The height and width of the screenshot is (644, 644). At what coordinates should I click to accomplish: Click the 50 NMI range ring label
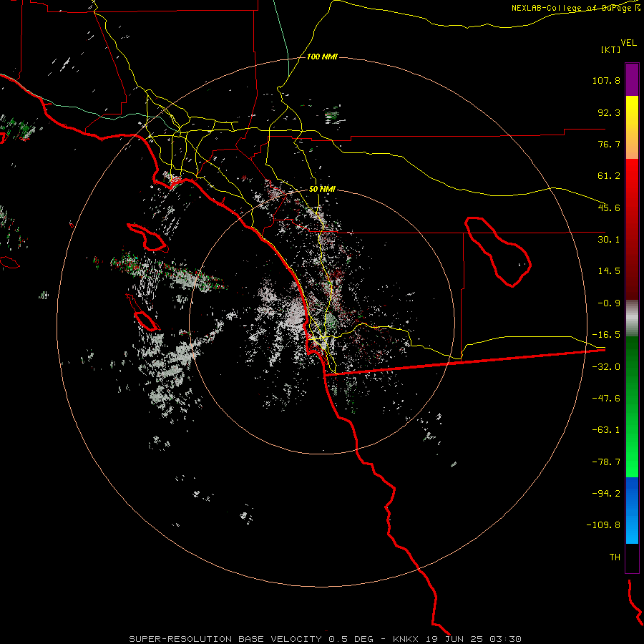point(322,189)
